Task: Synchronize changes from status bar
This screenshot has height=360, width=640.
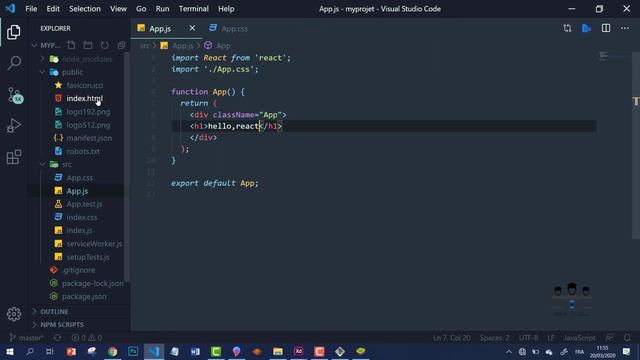Action: 57,338
